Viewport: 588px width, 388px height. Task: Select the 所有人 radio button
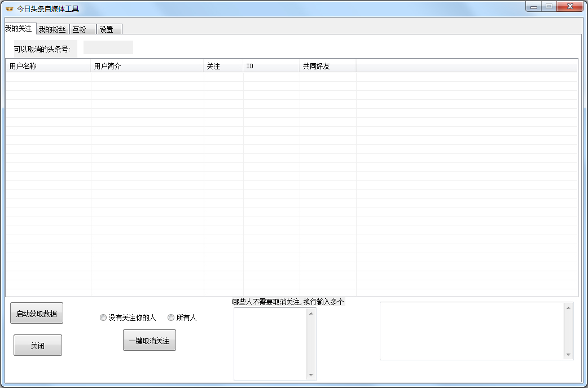click(x=171, y=318)
